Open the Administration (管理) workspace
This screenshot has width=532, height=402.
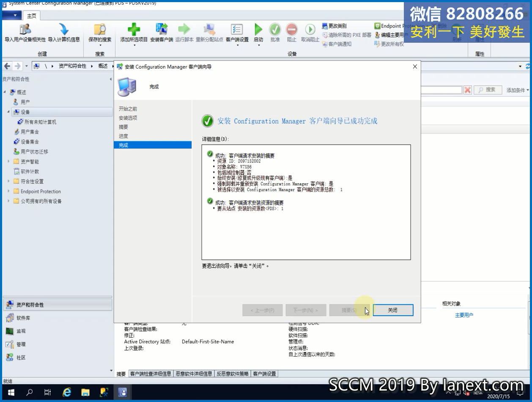coord(58,344)
